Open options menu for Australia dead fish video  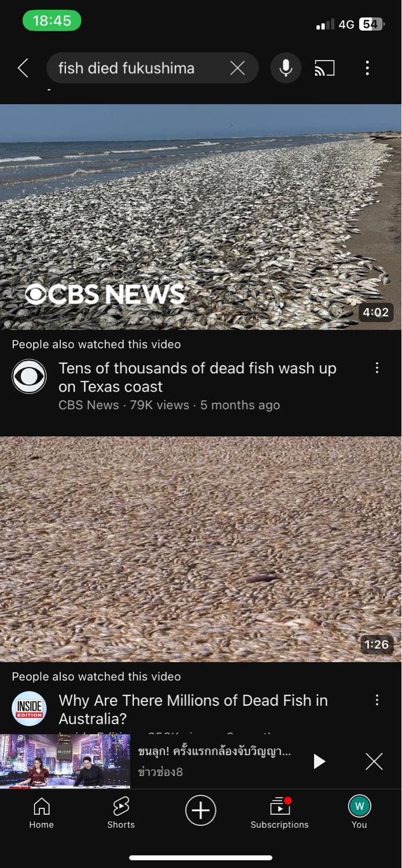pyautogui.click(x=377, y=700)
